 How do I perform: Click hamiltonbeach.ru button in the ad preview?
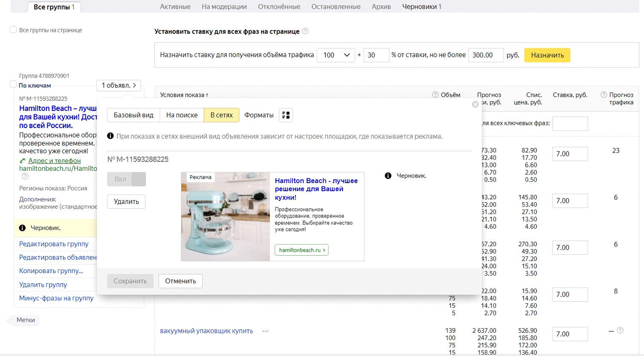[x=302, y=250]
